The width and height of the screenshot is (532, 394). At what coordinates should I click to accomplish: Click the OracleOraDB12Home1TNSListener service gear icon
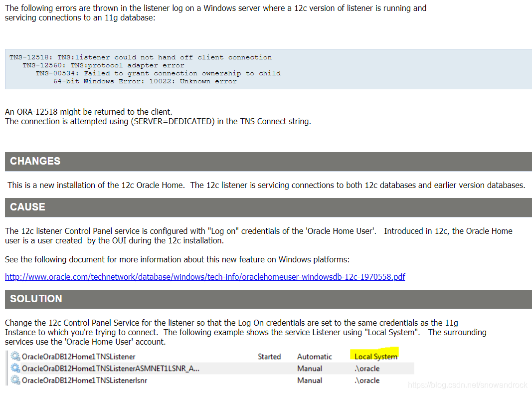[x=14, y=357]
